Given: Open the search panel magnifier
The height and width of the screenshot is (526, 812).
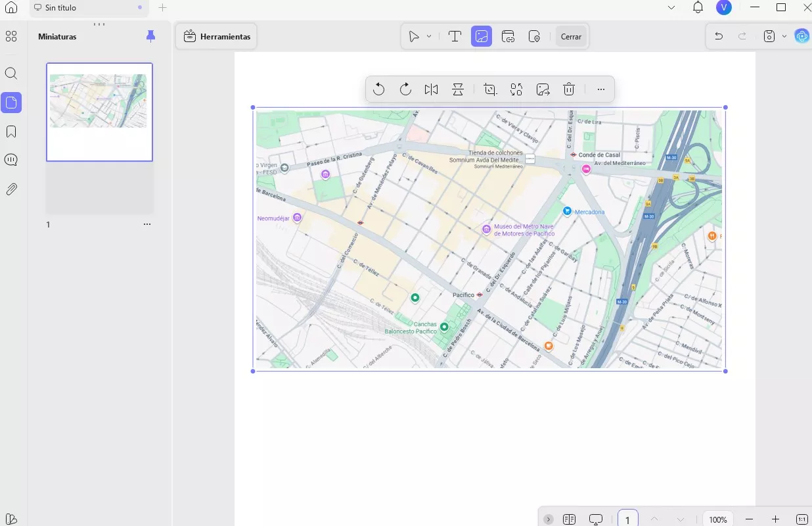Looking at the screenshot, I should 11,74.
